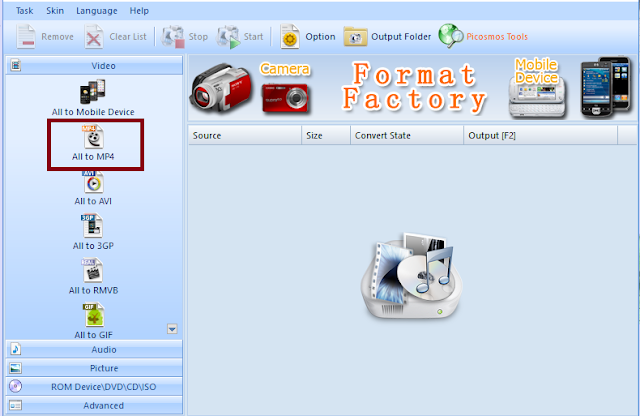Image resolution: width=640 pixels, height=416 pixels.
Task: Click the two smartphones banner image
Action: 606,87
